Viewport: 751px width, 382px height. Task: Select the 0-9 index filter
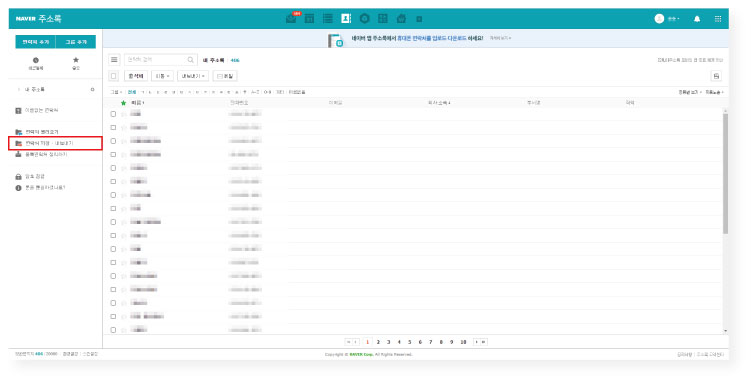tap(267, 92)
